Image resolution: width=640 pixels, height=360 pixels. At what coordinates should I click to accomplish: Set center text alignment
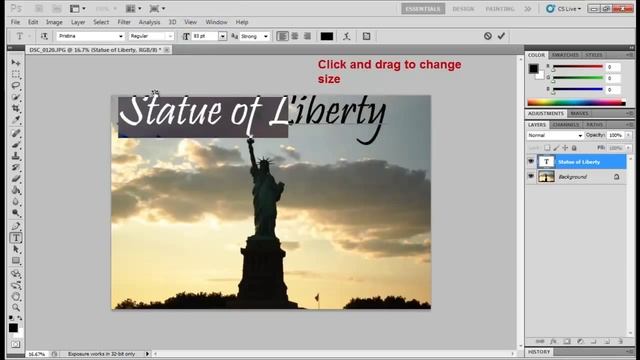(295, 36)
